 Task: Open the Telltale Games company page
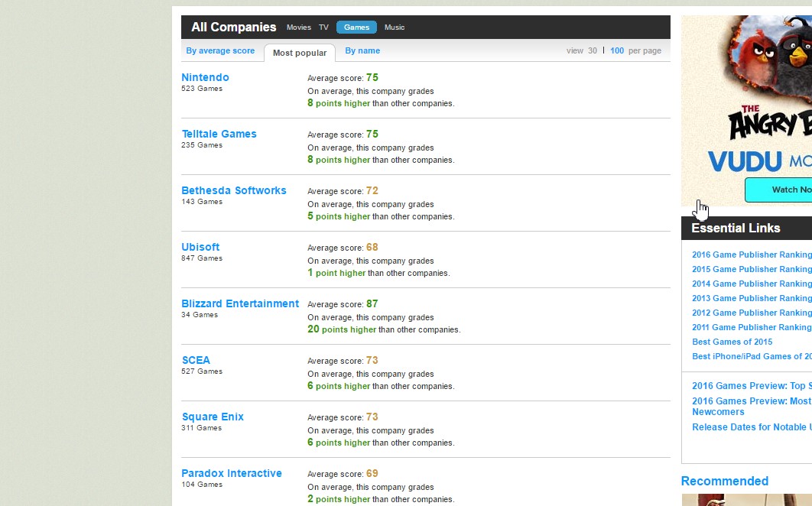(219, 134)
